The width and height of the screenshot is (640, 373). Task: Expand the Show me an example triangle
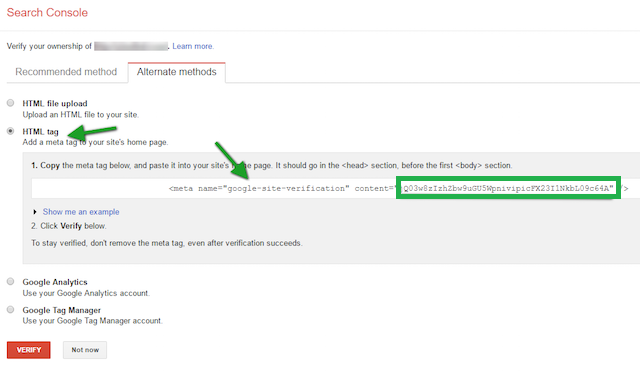35,212
